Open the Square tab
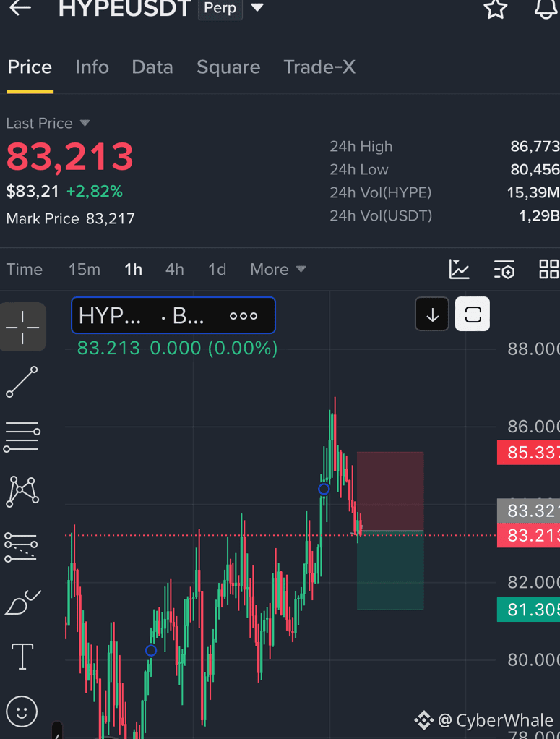Viewport: 560px width, 739px height. click(x=228, y=67)
